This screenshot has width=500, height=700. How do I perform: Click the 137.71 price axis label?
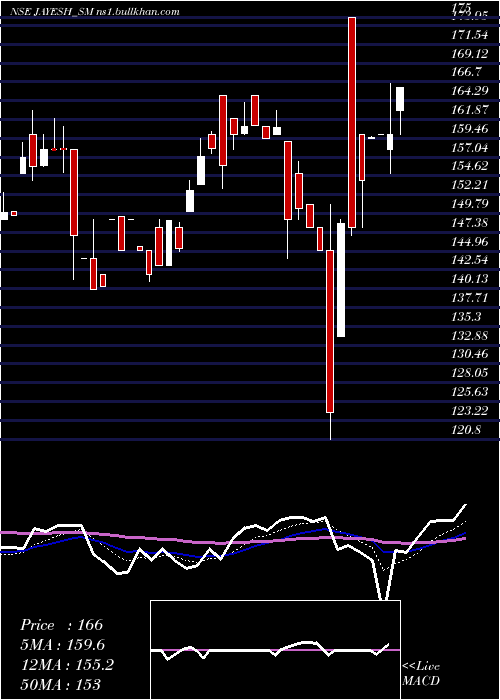click(x=468, y=298)
